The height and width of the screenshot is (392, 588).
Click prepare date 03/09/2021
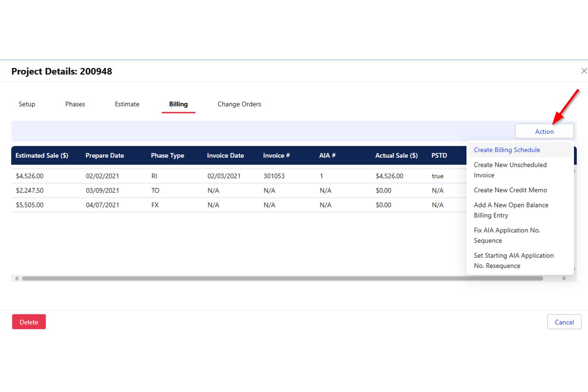click(x=103, y=191)
